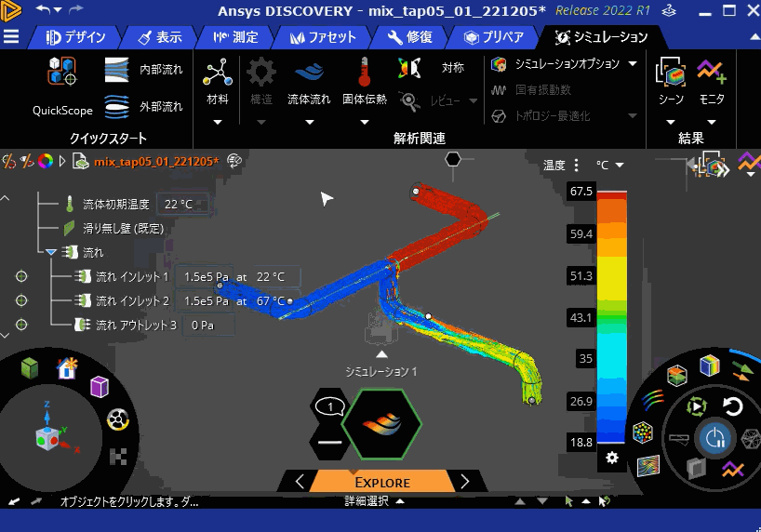Click the legend maximum value 67.5
Screen dimensions: 761x532
coord(581,192)
